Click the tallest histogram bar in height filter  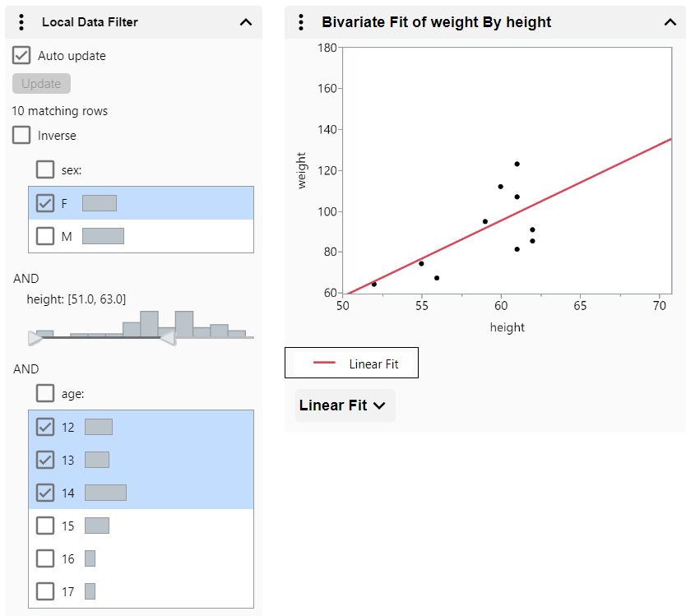tap(150, 321)
